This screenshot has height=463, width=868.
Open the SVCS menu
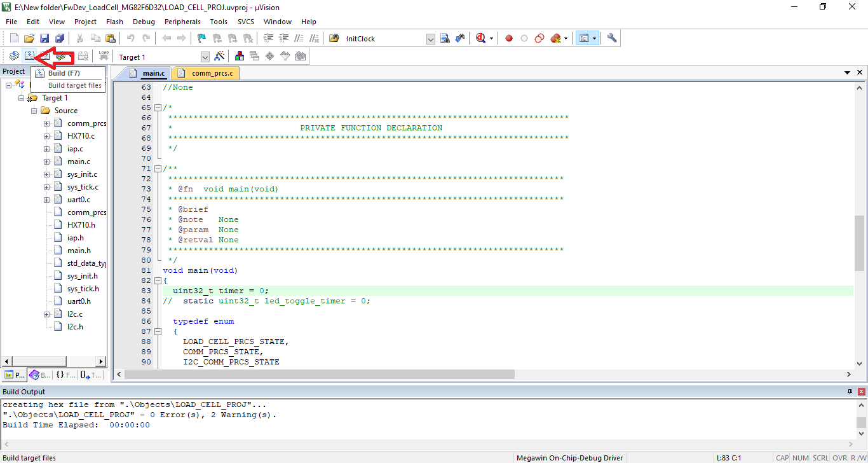tap(246, 22)
